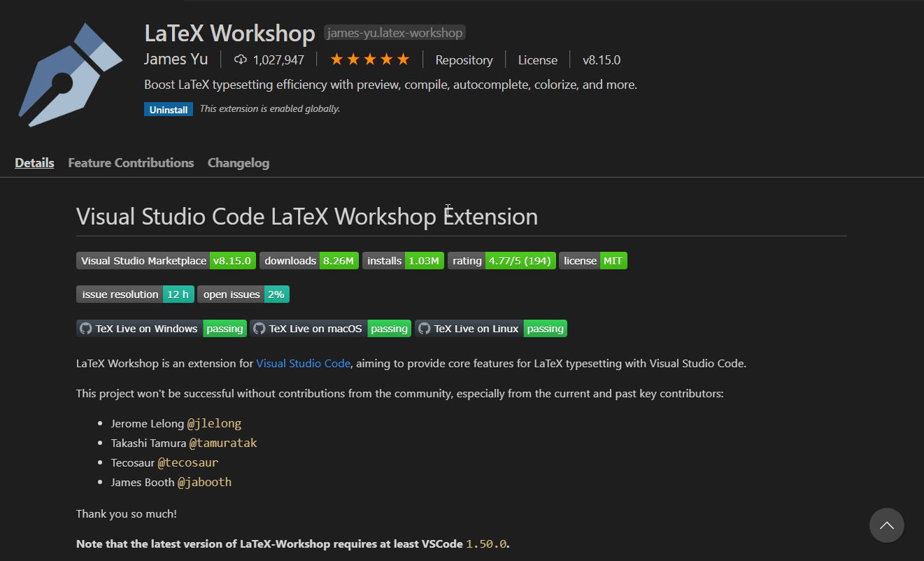This screenshot has height=561, width=924.
Task: Click GitHub icon on TeX Live on macOS badge
Action: 259,328
